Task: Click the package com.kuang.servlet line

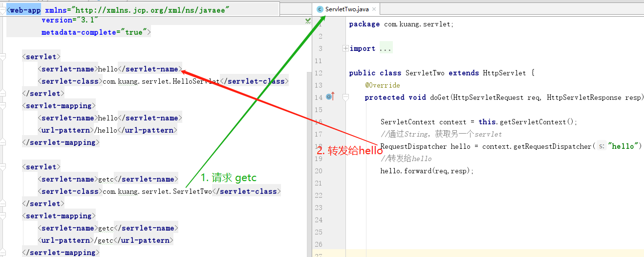Action: tap(401, 24)
